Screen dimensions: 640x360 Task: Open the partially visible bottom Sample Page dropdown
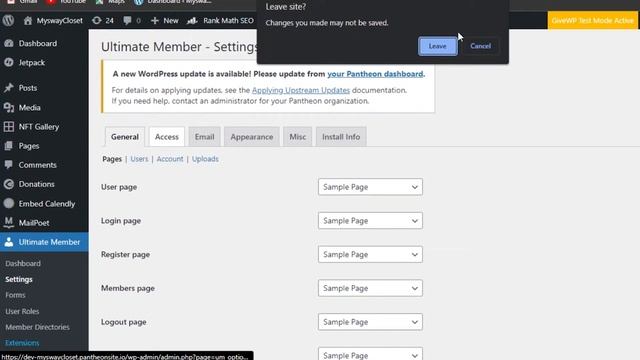(x=370, y=354)
